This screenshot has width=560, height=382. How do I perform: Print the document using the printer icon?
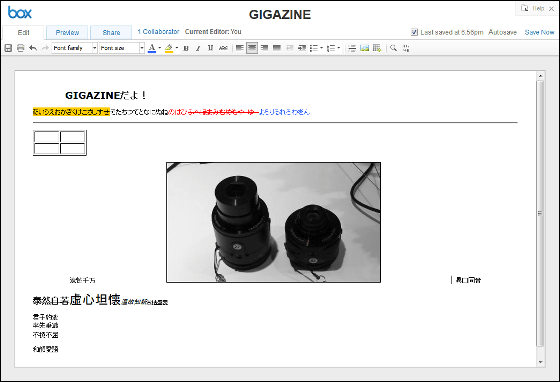click(x=21, y=48)
